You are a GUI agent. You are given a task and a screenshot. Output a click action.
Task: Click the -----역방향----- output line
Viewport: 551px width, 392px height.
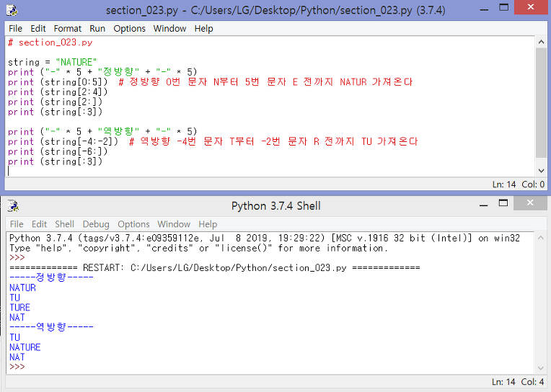(x=51, y=327)
